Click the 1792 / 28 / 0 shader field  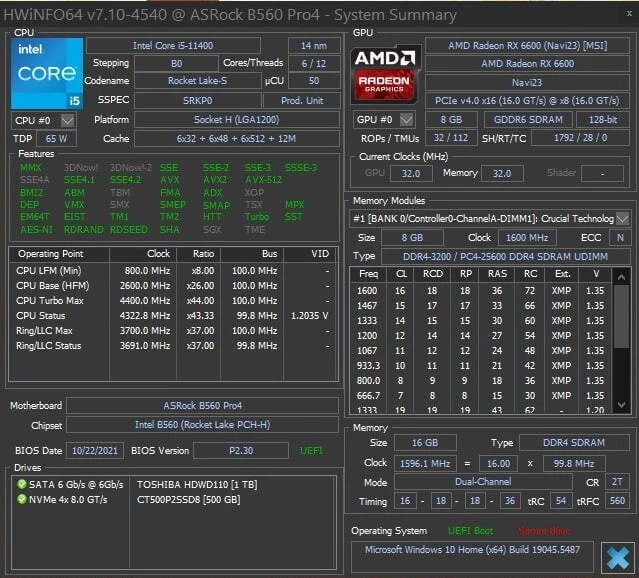point(580,138)
